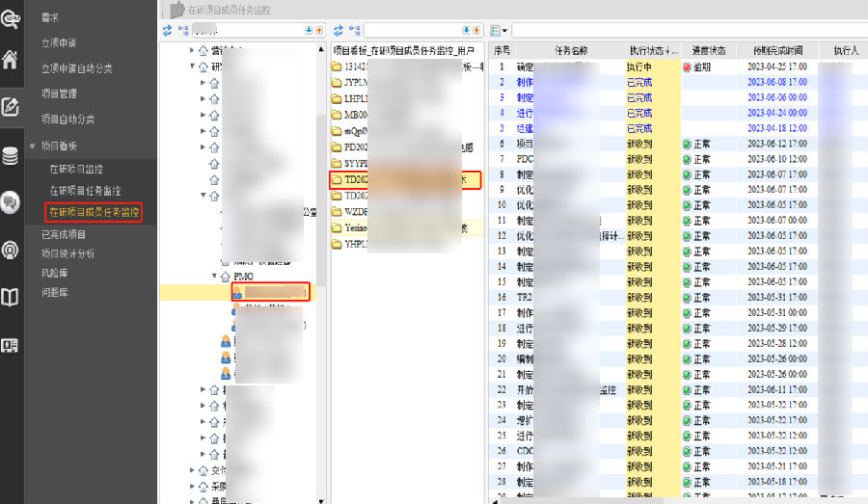The image size is (868, 504).
Task: Go to 已完成项目 in left menu
Action: click(63, 235)
